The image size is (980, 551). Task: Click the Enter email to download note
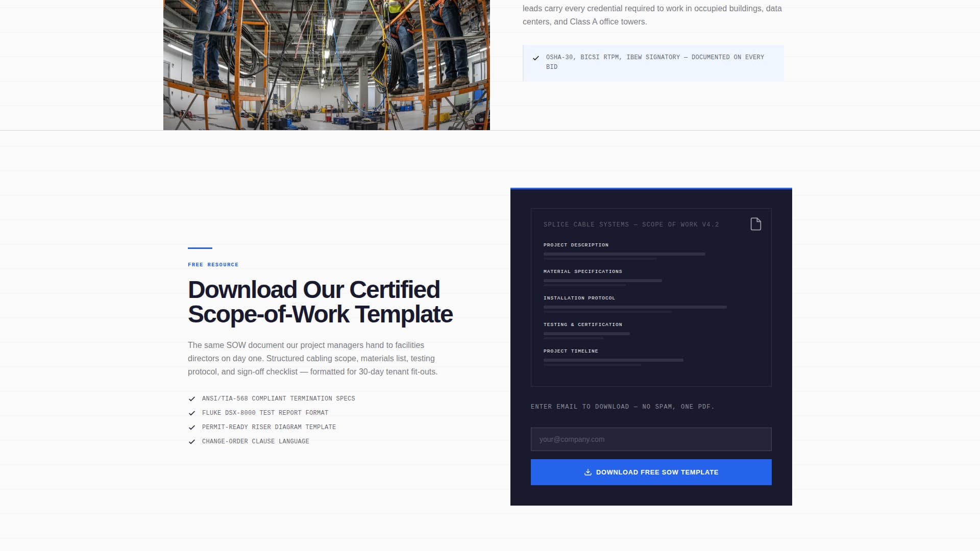click(623, 407)
